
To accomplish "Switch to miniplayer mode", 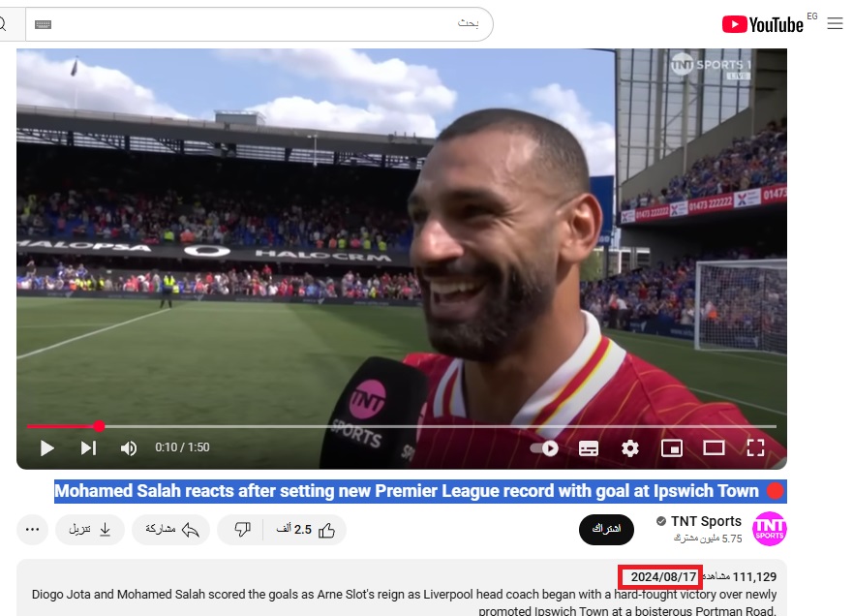I will (x=672, y=448).
